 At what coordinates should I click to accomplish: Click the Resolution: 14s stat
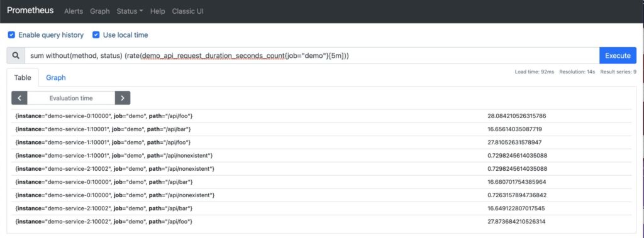tap(577, 72)
